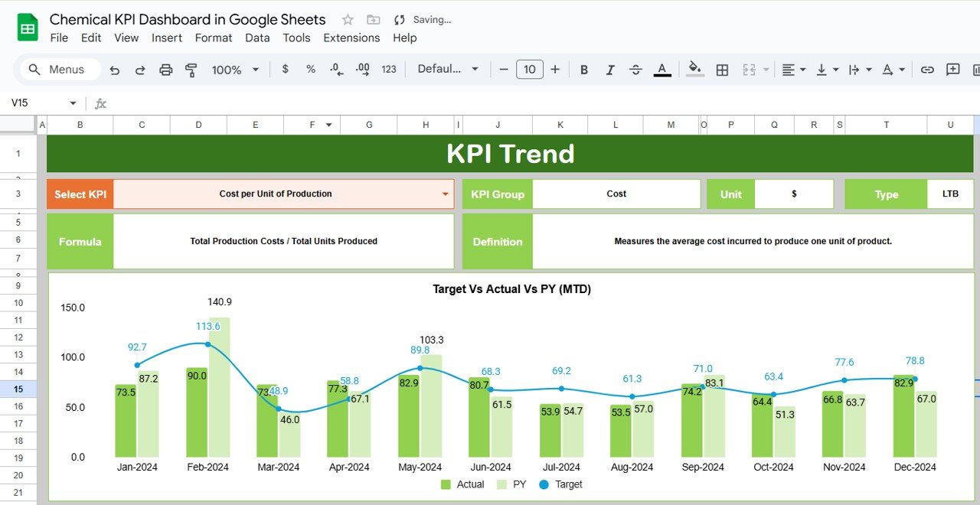Select column B header
Viewport: 980px width, 505px height.
click(x=80, y=125)
